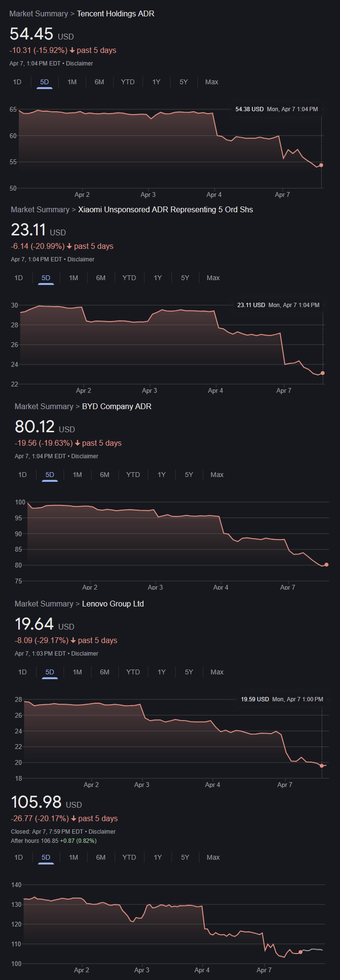Click closing-price dot on the 105.98 USD chart
Screen dimensions: 340x980
[301, 952]
